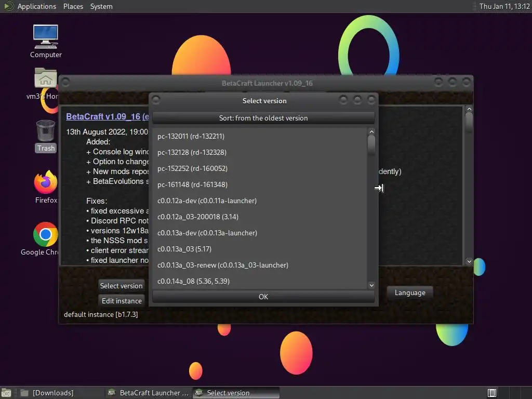Screen dimensions: 532x399
Task: Open BetaCraft Launcher window menu button
Action: 66,83
